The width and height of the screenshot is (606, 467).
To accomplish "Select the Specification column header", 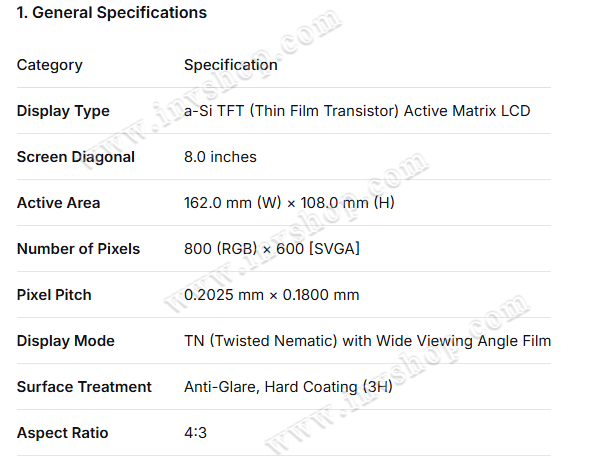I will (231, 65).
